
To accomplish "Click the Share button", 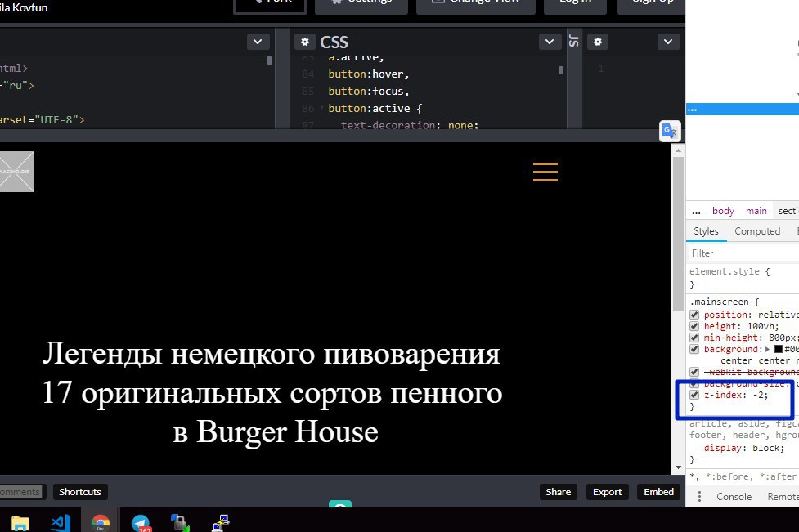I will click(x=558, y=492).
